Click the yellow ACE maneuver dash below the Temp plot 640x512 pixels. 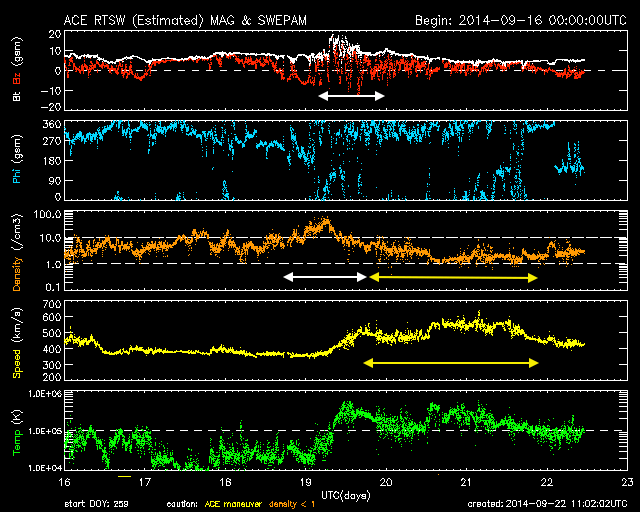pyautogui.click(x=125, y=476)
